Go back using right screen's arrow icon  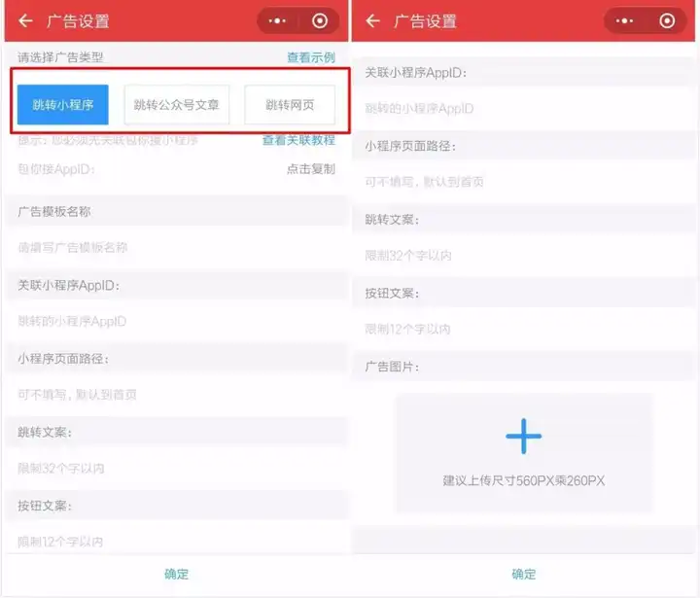373,21
